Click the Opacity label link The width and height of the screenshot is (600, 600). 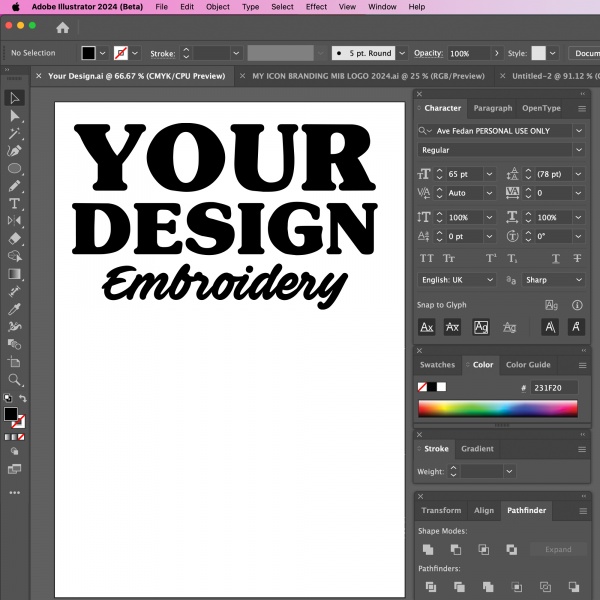coord(428,53)
